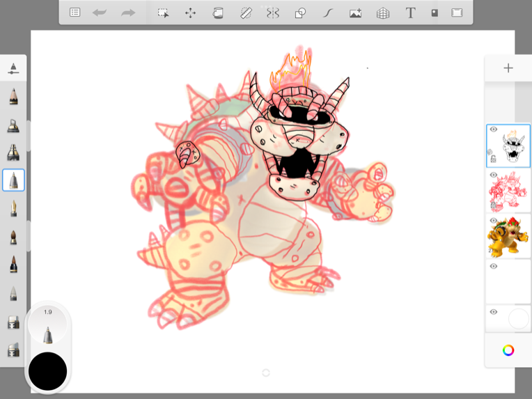Select the flood fill bucket tool
Screen dimensions: 532x399
click(x=218, y=13)
